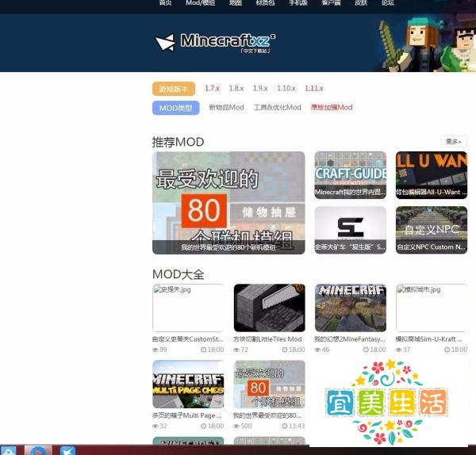The image size is (476, 455).
Task: Click the orange 游戏版本 label button
Action: tap(174, 89)
